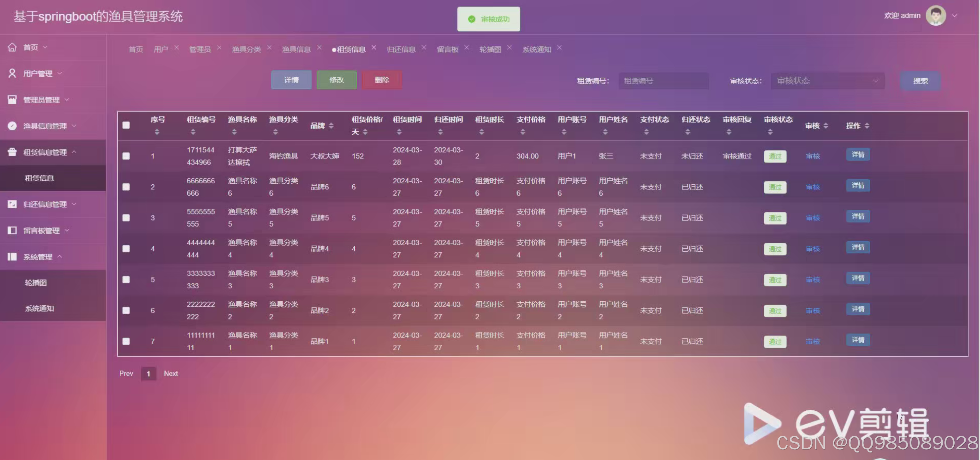
Task: Check the select-all checkbox in table header
Action: tap(126, 125)
